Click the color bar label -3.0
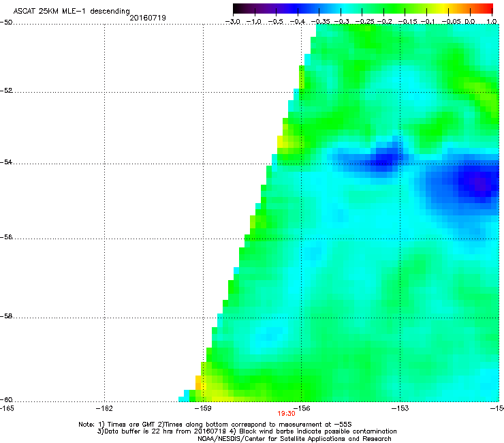The image size is (504, 443). pyautogui.click(x=233, y=22)
